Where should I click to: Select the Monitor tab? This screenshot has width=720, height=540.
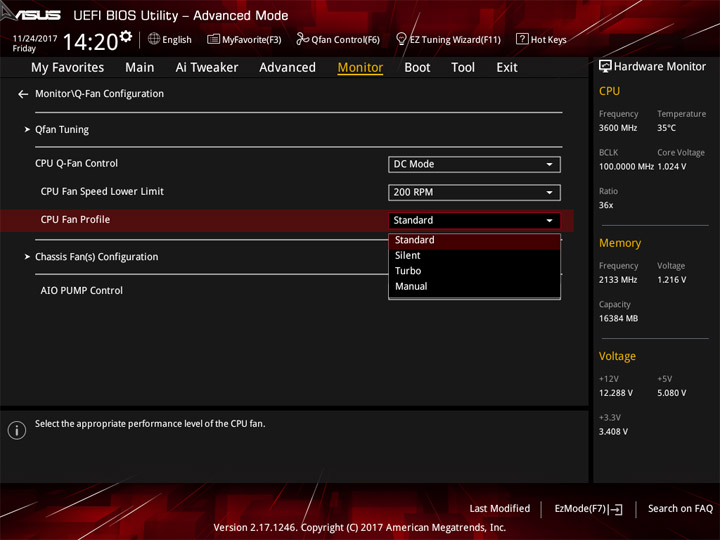pos(360,68)
